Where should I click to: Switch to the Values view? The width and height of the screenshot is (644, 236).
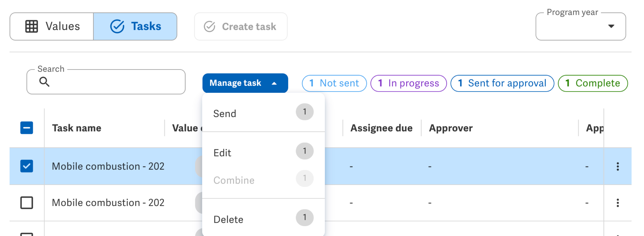point(52,26)
